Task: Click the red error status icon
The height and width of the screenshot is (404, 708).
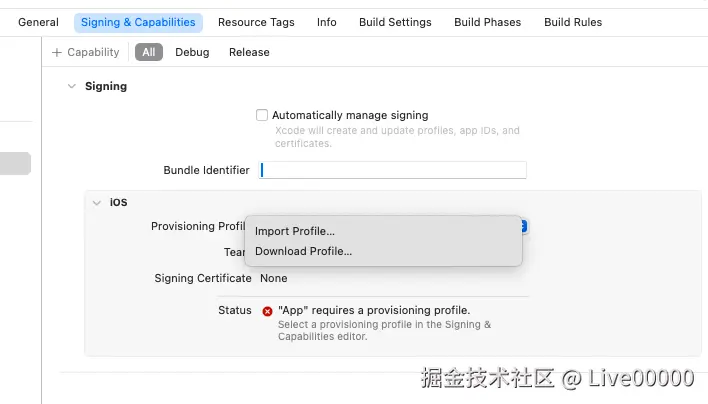Action: point(267,311)
